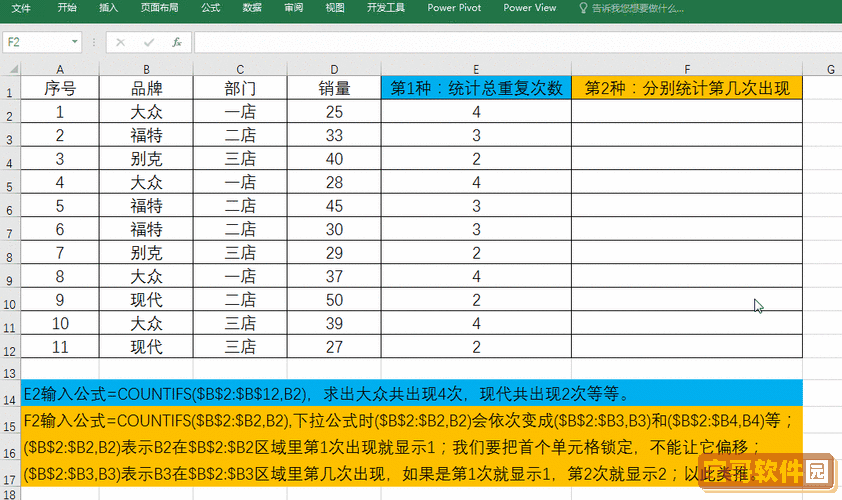Click the confirm checkmark formula bar icon

tap(149, 42)
